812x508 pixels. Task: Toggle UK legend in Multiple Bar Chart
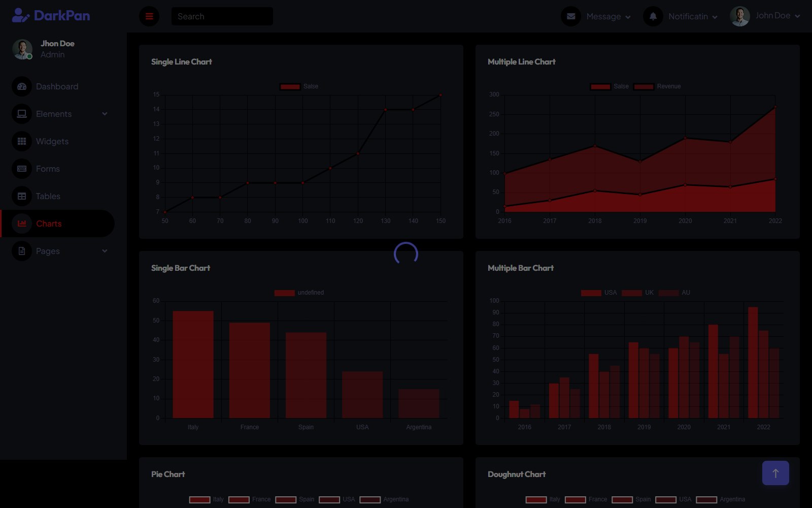tap(637, 293)
